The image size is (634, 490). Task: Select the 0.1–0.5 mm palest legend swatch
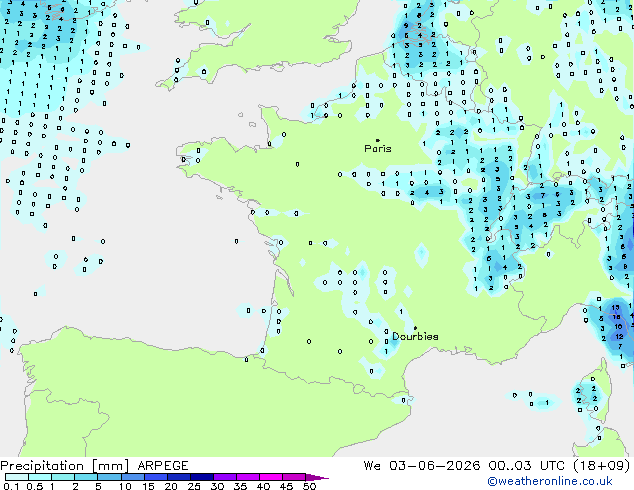click(17, 477)
